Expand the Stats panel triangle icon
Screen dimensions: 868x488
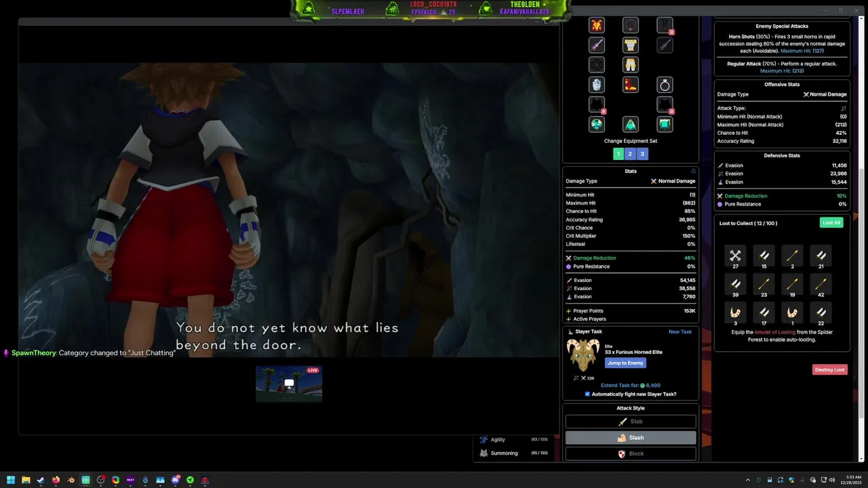coord(693,171)
